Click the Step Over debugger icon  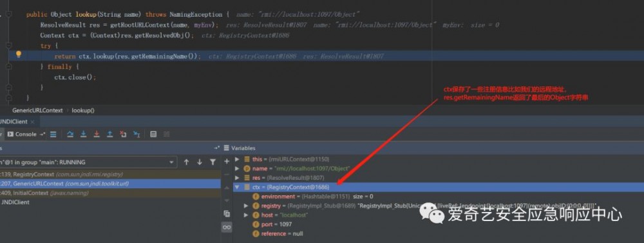coord(70,135)
